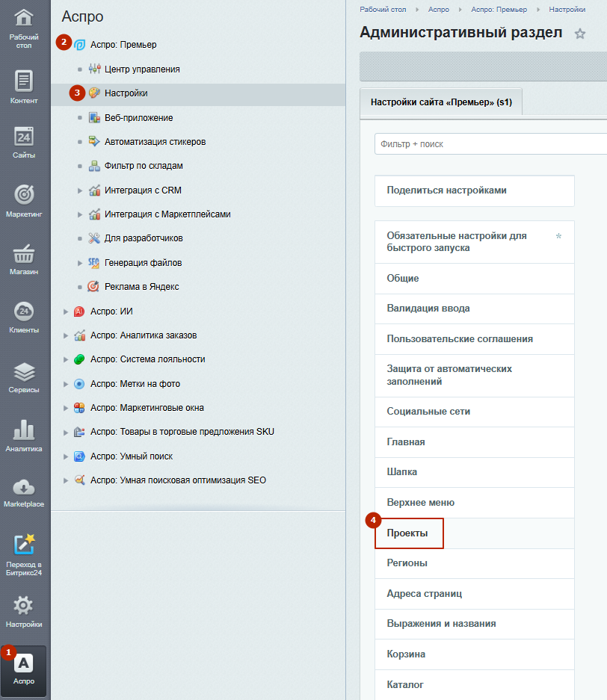This screenshot has width=607, height=700.
Task: Expand the Аспро: Система лояльности node
Action: click(x=66, y=360)
